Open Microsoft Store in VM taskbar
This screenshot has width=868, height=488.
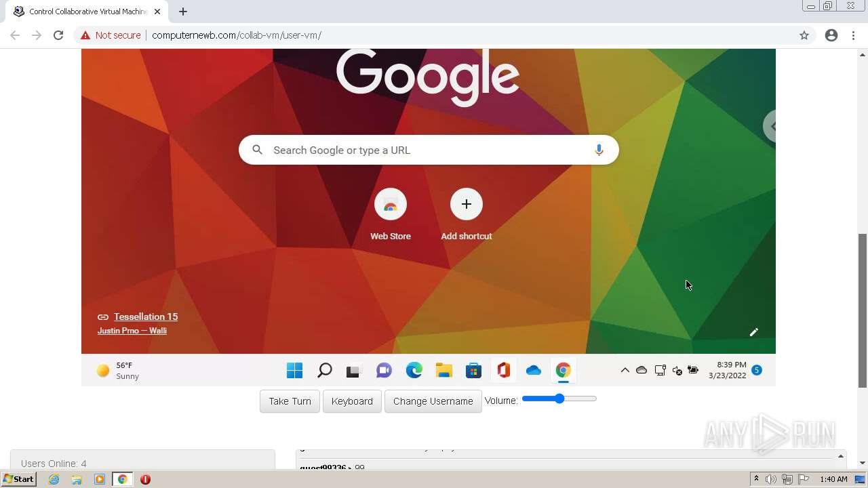473,370
